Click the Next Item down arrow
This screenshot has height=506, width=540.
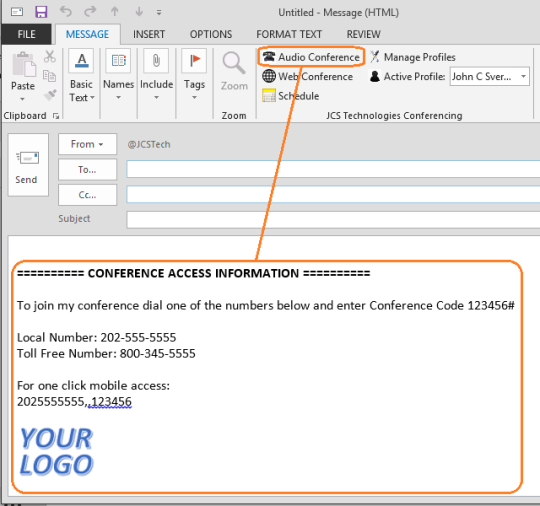139,12
